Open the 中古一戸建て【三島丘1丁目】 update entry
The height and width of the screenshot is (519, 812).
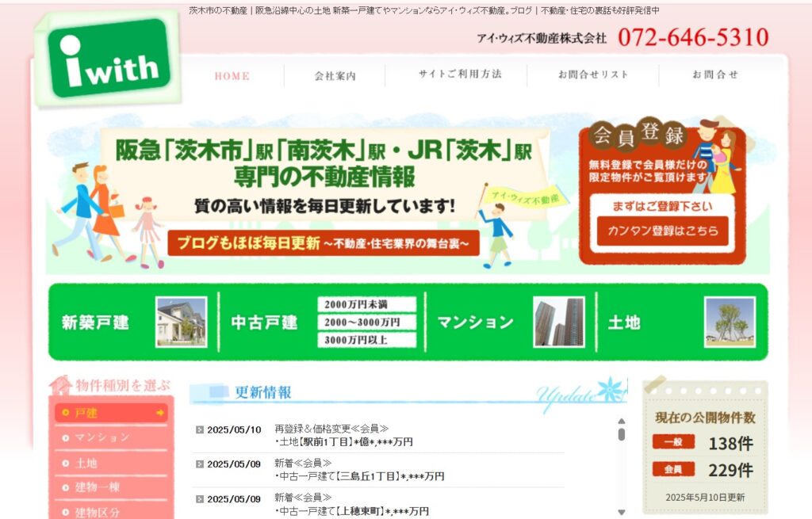click(x=359, y=476)
